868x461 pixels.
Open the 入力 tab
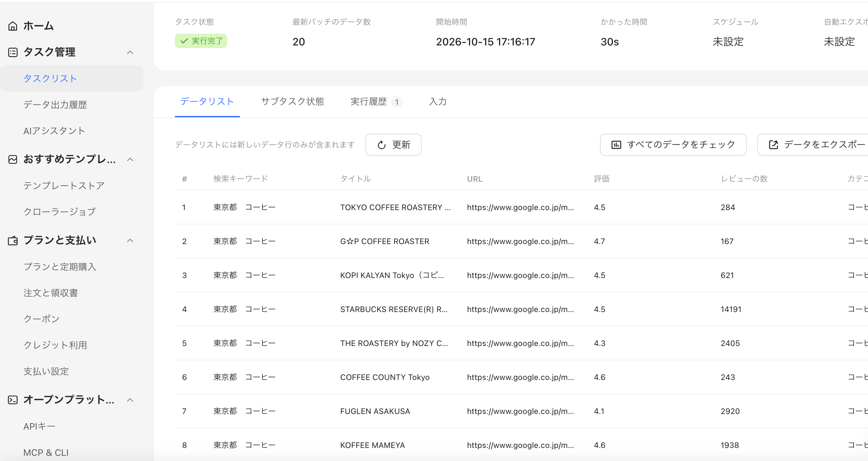click(x=438, y=101)
